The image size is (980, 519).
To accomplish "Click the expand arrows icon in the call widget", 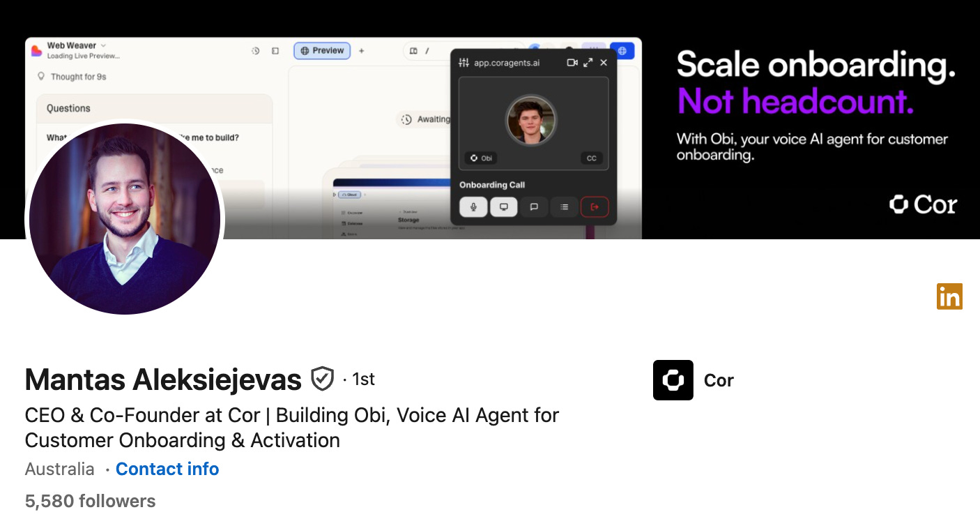I will (x=588, y=63).
